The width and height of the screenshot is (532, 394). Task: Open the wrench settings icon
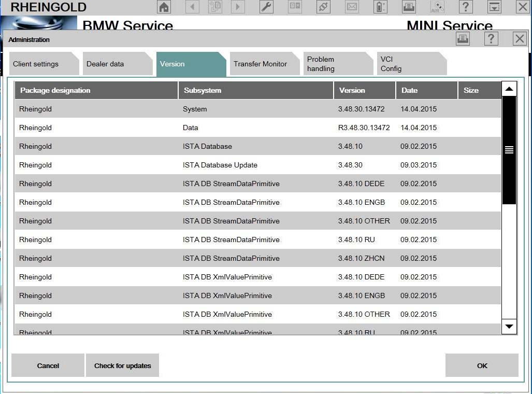(x=266, y=7)
